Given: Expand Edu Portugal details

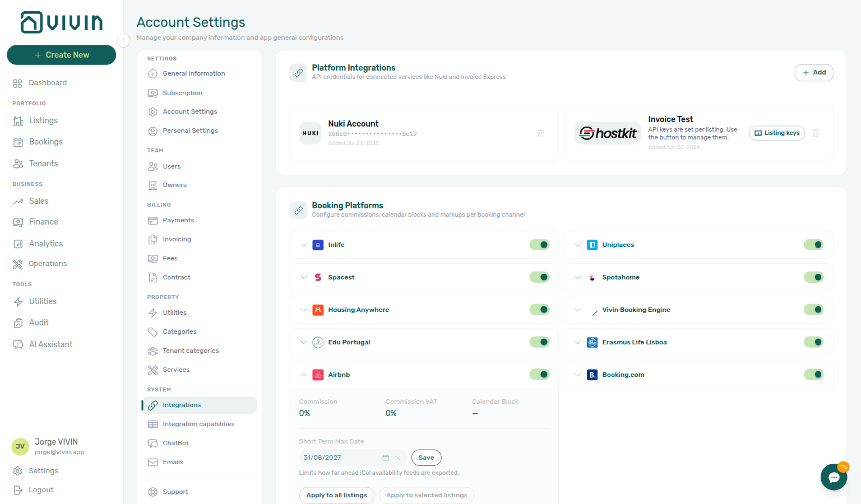Looking at the screenshot, I should point(304,342).
